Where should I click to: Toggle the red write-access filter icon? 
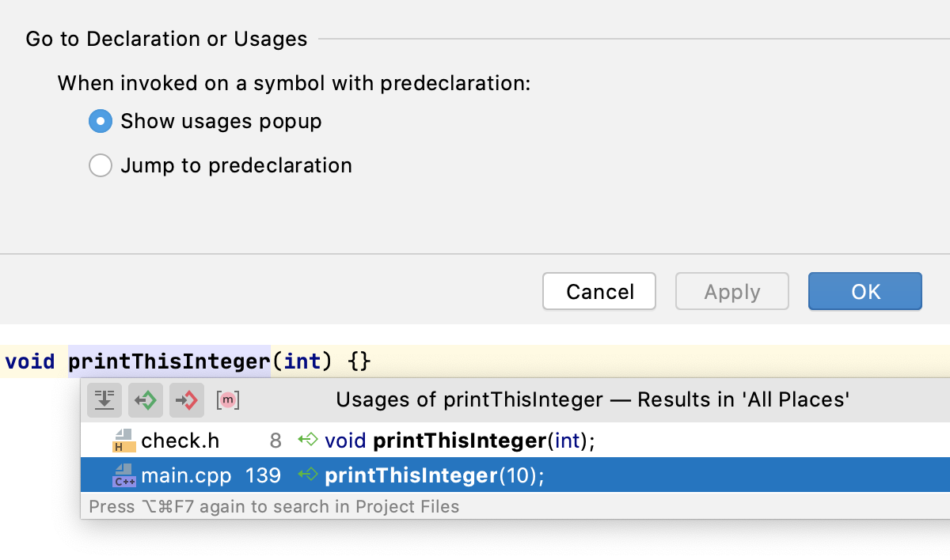(x=187, y=400)
